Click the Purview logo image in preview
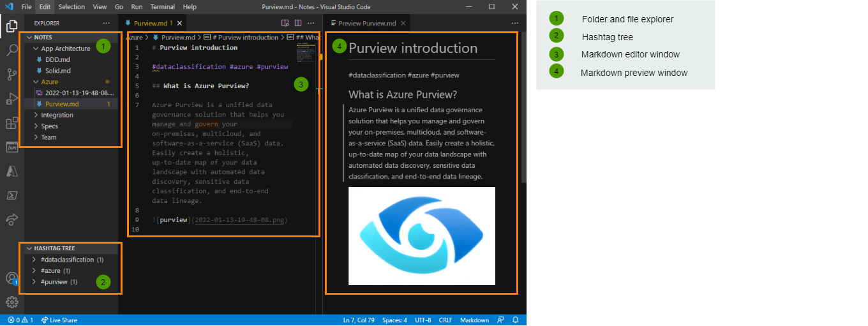The width and height of the screenshot is (868, 326). point(422,236)
